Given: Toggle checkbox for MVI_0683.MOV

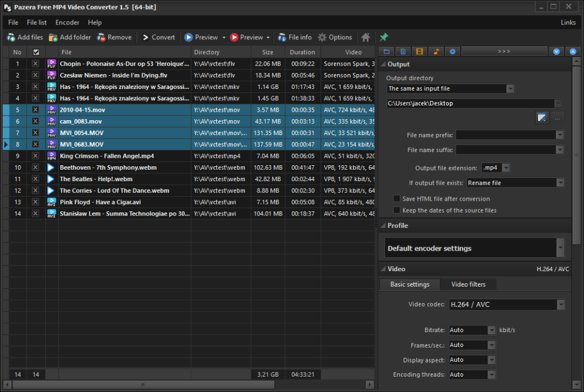Looking at the screenshot, I should 35,144.
